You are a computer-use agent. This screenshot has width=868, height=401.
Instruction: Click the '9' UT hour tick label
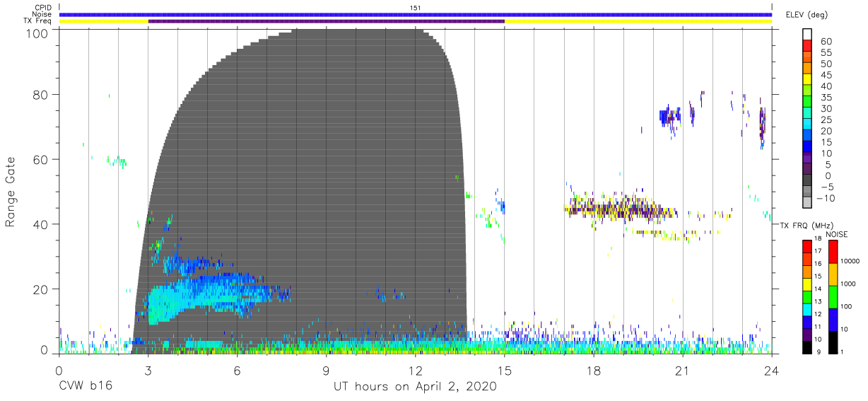(x=327, y=371)
